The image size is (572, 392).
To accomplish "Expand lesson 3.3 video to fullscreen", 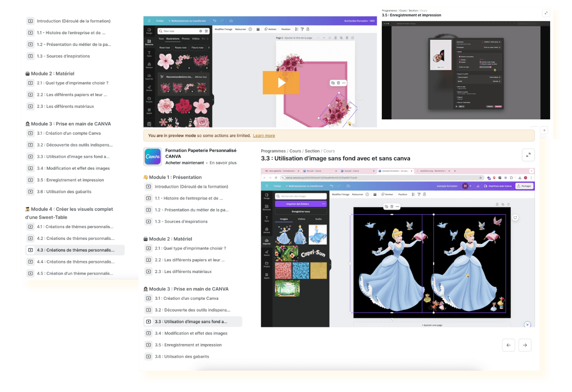I will (528, 155).
